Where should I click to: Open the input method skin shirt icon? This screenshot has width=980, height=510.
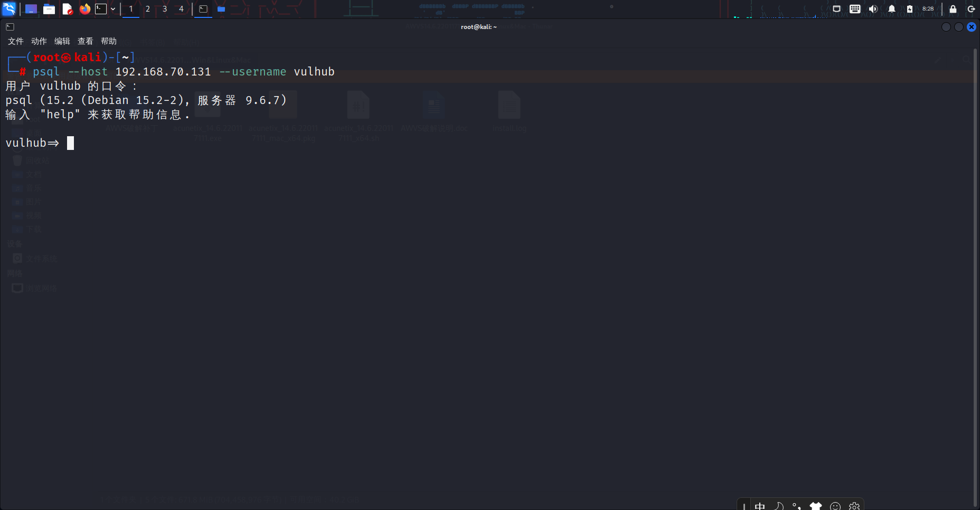pyautogui.click(x=816, y=506)
